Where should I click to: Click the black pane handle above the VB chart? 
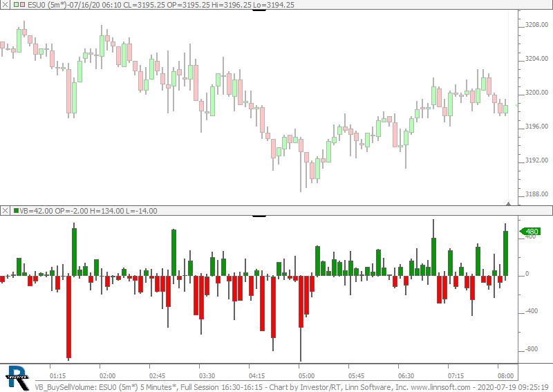259,216
